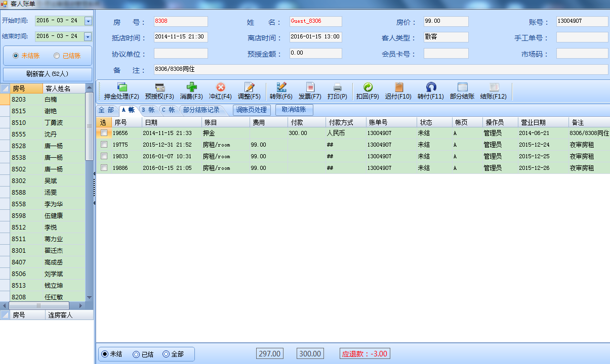This screenshot has height=364, width=610.
Task: Select guest row 8302 吴斌
Action: (48, 180)
